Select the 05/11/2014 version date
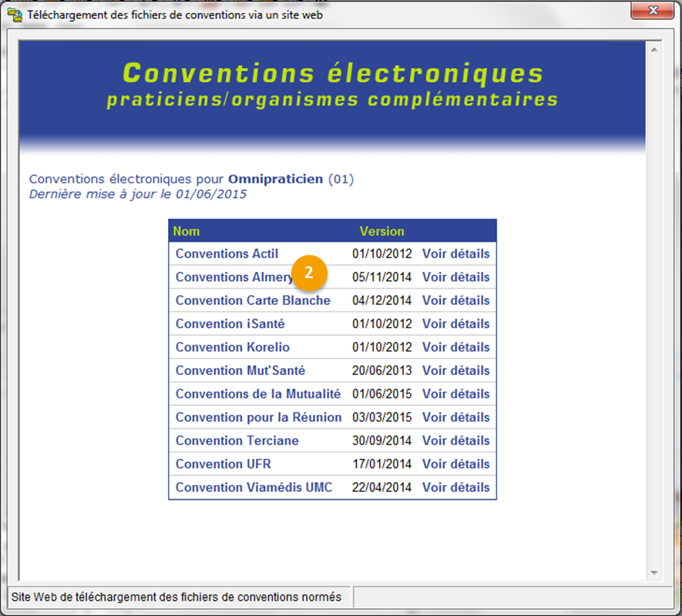682x616 pixels. click(x=382, y=277)
